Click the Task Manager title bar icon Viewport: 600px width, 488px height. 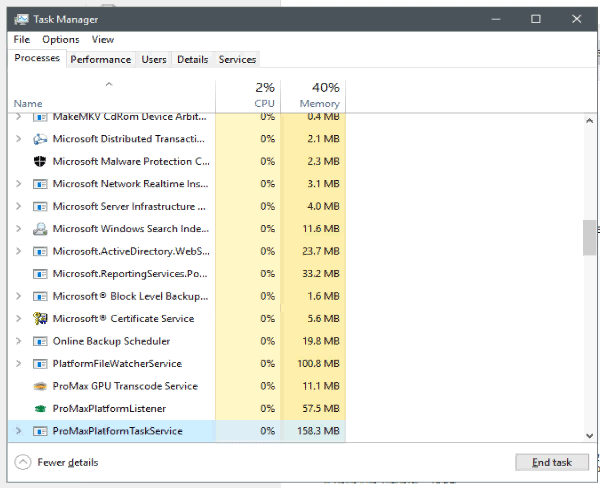click(21, 19)
